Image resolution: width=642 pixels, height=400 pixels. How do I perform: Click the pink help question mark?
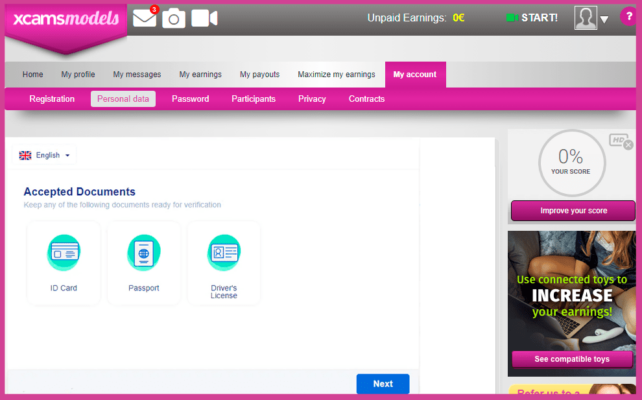tap(629, 16)
